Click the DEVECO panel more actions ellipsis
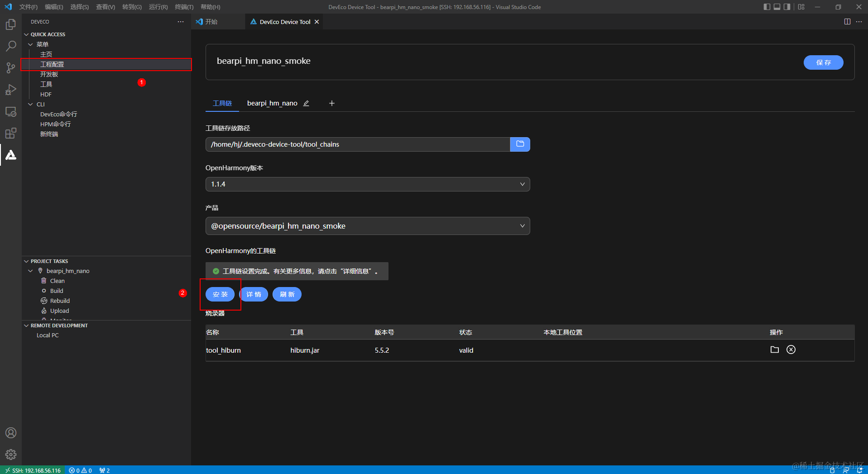 click(x=181, y=22)
